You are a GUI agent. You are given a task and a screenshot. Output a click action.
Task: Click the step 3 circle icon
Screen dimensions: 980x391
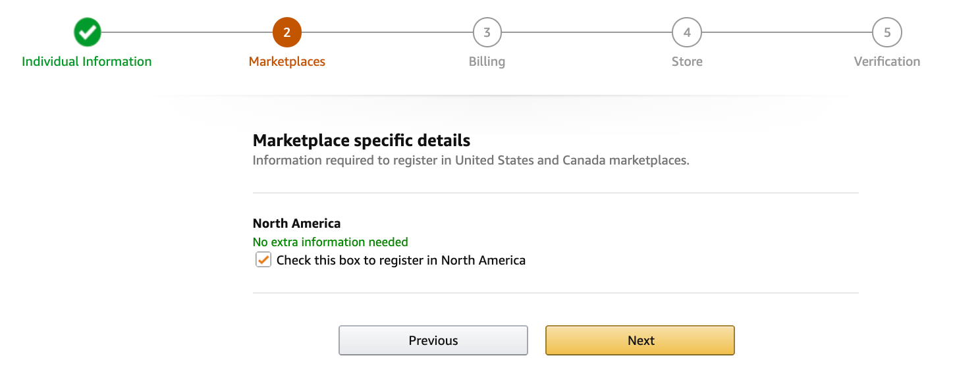click(487, 32)
